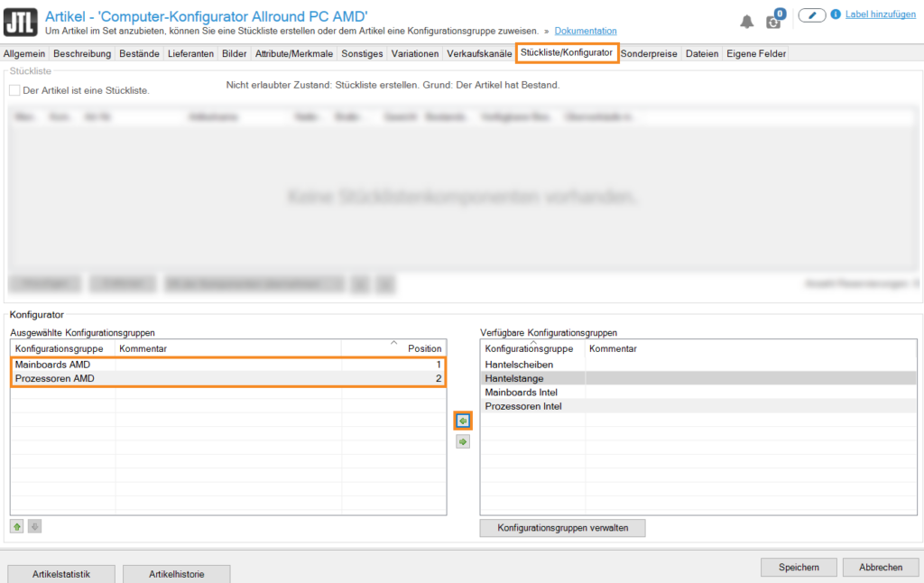Switch to the Sonderpreise tab
The image size is (924, 583).
pyautogui.click(x=649, y=53)
